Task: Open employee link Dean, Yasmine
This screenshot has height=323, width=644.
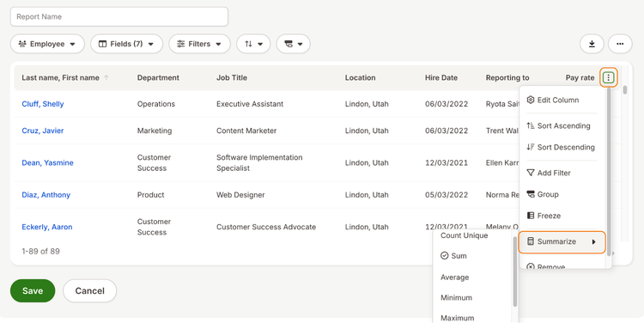Action: click(x=47, y=162)
